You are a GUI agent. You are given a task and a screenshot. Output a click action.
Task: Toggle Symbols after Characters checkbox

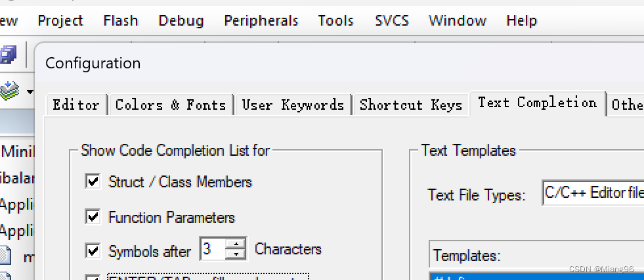(93, 250)
